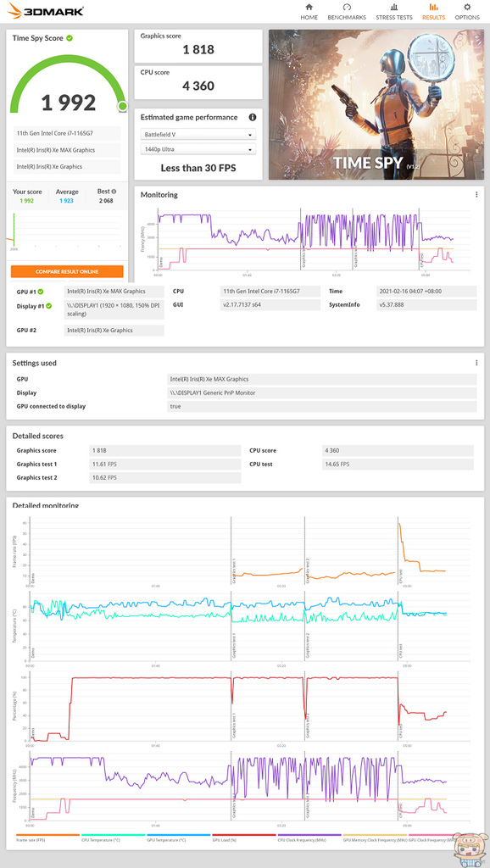Click the Generic PnP Monitor display setting value
Image resolution: width=490 pixels, height=868 pixels.
coord(322,392)
